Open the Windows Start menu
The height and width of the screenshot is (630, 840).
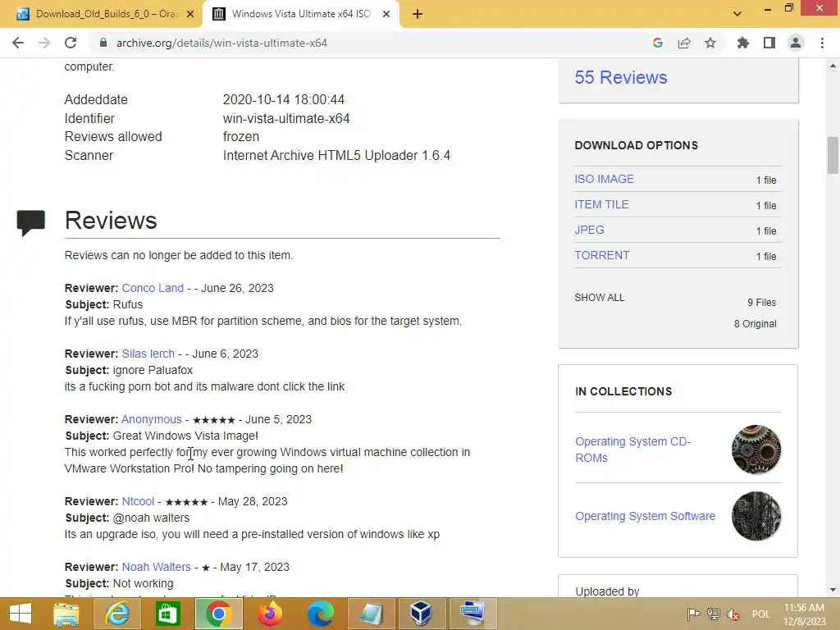pyautogui.click(x=21, y=614)
